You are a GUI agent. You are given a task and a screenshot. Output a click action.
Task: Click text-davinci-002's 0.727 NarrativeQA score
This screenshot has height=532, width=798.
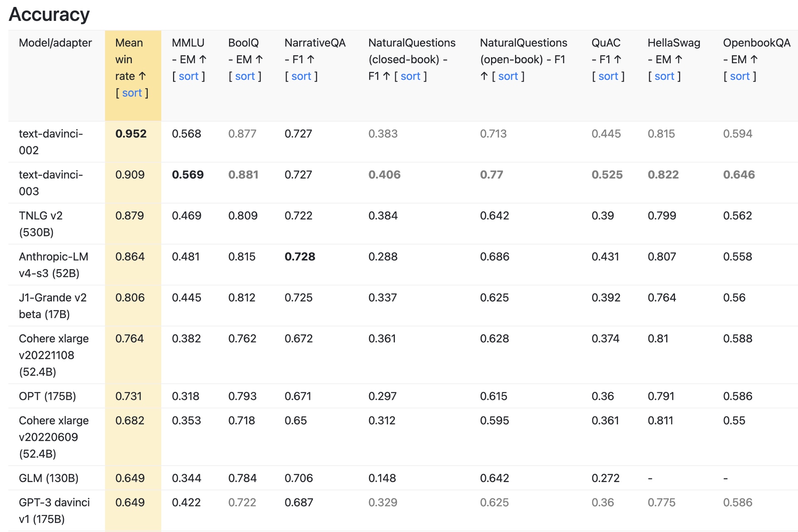tap(298, 134)
